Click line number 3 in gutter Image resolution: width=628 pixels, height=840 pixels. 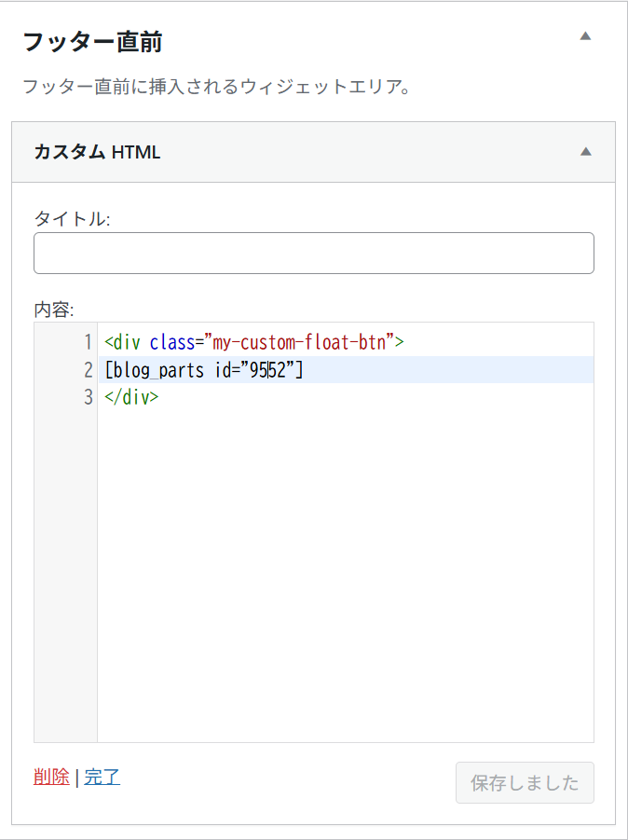[x=88, y=397]
